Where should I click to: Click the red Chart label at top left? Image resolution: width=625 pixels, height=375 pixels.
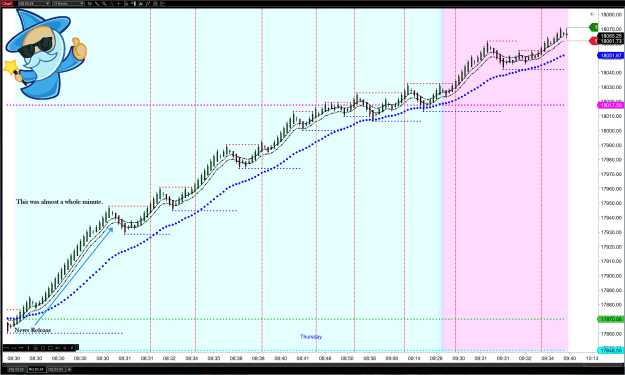pyautogui.click(x=7, y=4)
